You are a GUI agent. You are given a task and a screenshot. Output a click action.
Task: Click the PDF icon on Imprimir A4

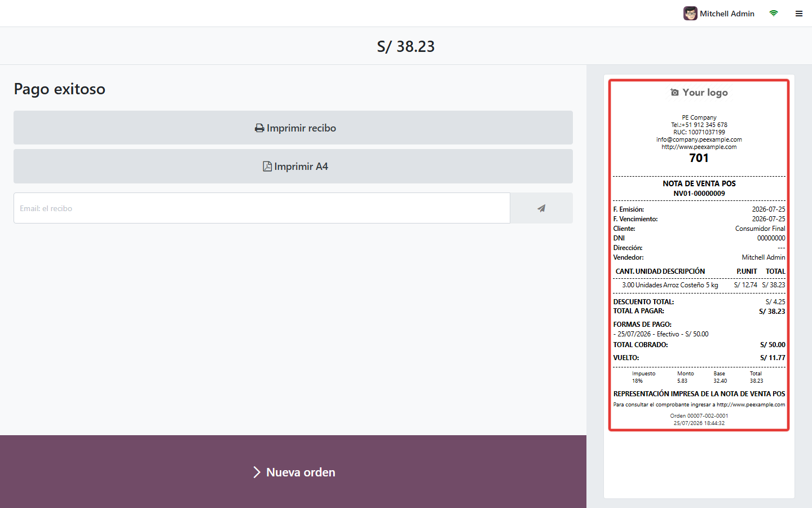click(267, 167)
